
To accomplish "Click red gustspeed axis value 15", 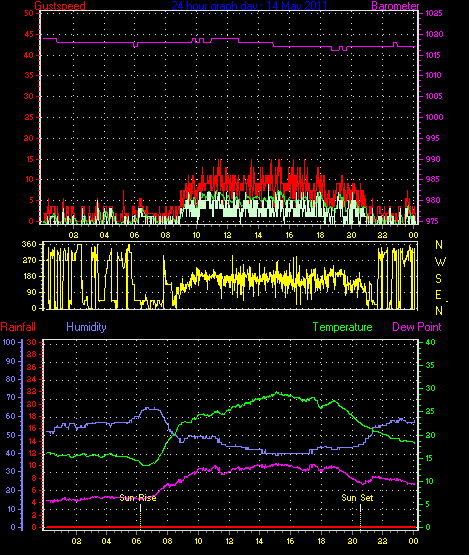I will point(29,159).
